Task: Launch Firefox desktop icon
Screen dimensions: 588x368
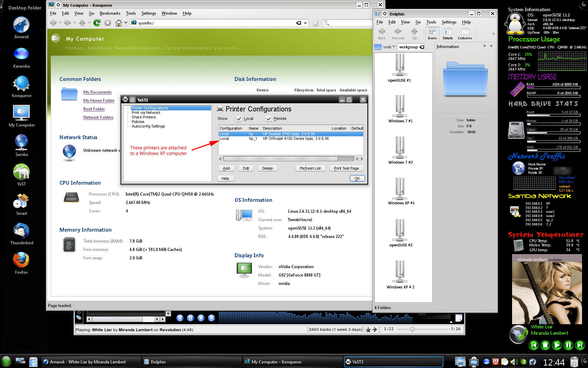Action: coord(21,263)
